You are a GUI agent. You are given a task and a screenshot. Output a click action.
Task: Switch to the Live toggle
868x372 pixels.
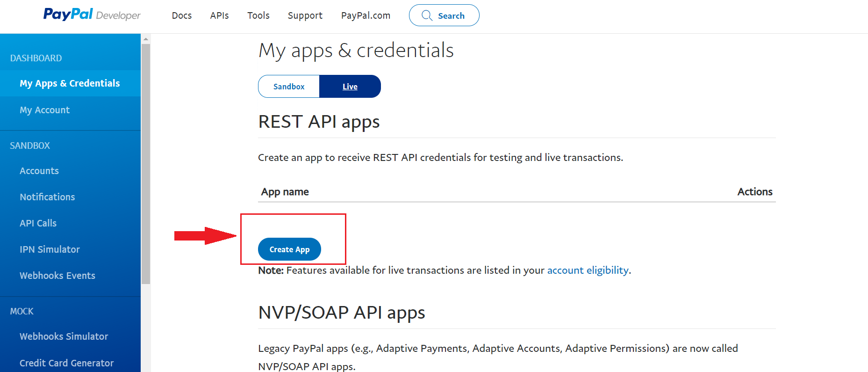coord(350,87)
